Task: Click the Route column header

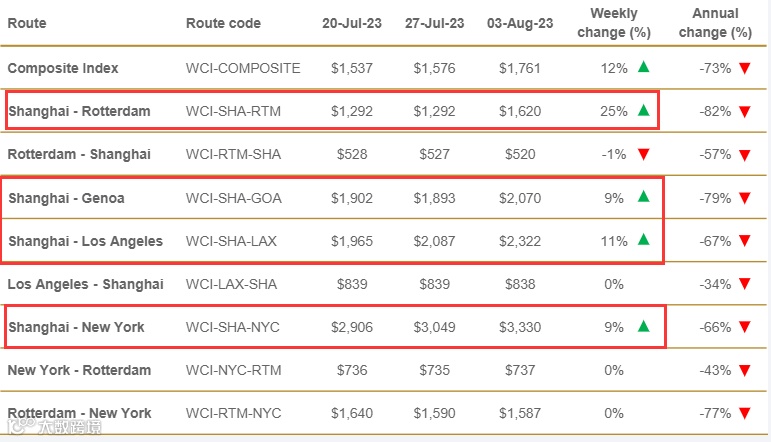Action: click(27, 23)
